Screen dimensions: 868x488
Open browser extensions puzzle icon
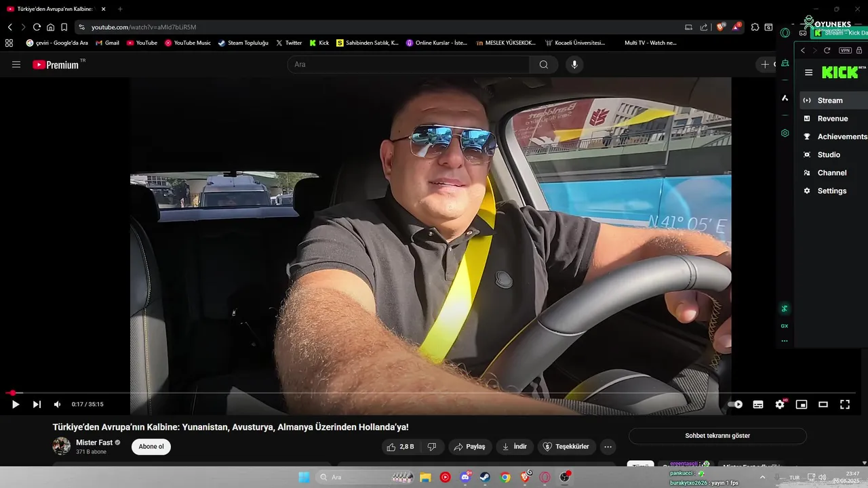[x=755, y=27]
